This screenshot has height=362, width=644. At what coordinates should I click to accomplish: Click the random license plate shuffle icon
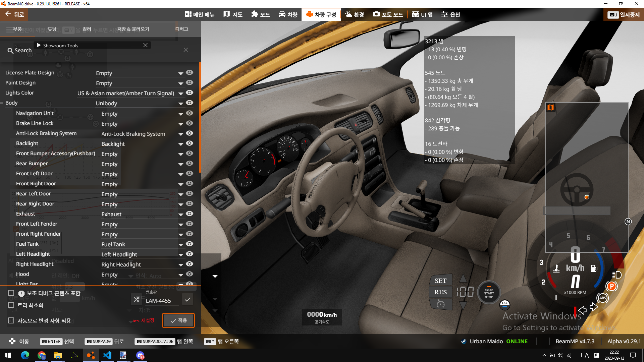coord(136,300)
